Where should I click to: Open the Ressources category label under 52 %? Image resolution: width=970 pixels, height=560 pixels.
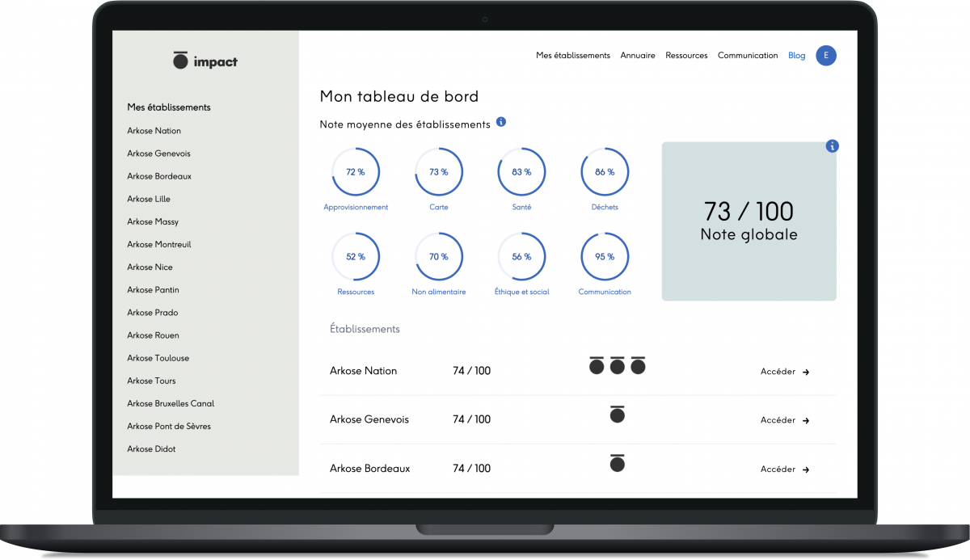coord(356,292)
